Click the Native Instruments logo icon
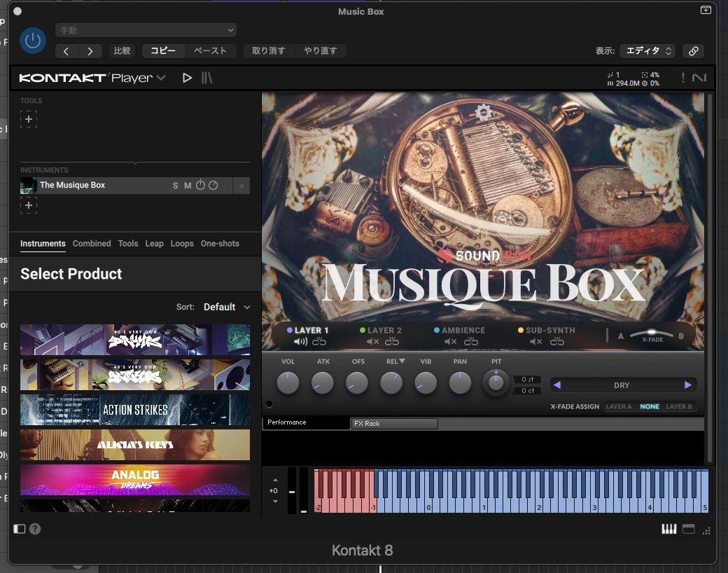Image resolution: width=728 pixels, height=573 pixels. pyautogui.click(x=699, y=78)
